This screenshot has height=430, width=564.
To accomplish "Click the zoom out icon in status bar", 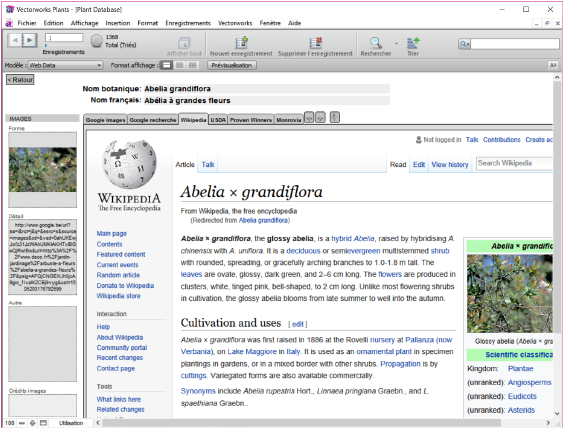I will point(22,423).
